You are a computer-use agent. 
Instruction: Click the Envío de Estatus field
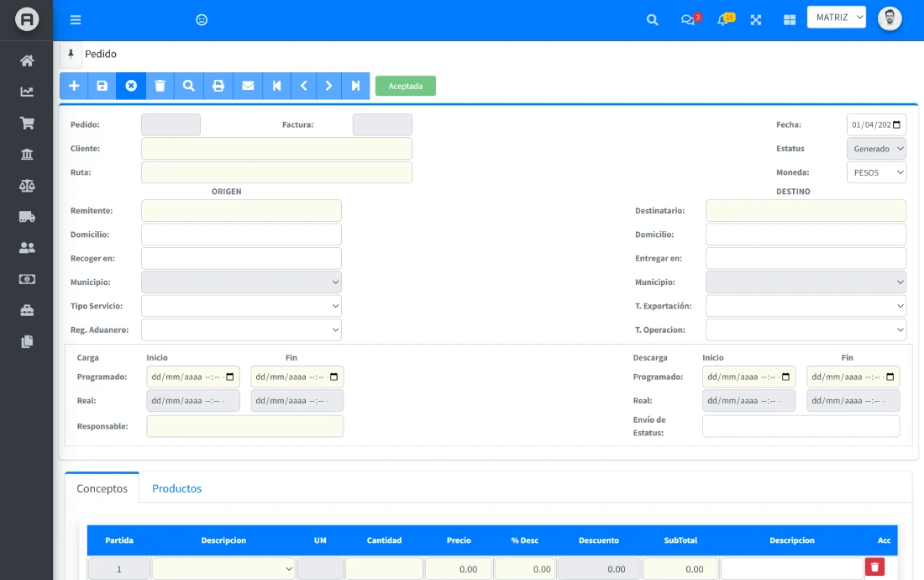[x=801, y=426]
